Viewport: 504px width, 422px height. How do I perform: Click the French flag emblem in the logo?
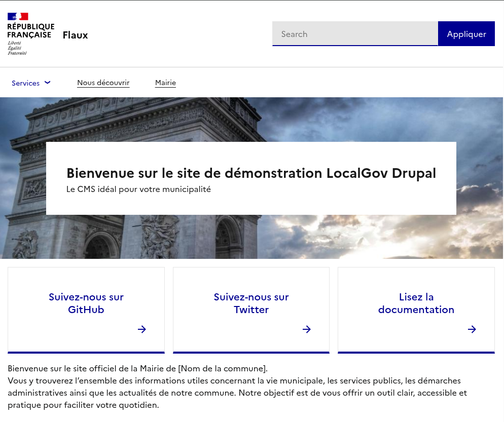point(18,16)
